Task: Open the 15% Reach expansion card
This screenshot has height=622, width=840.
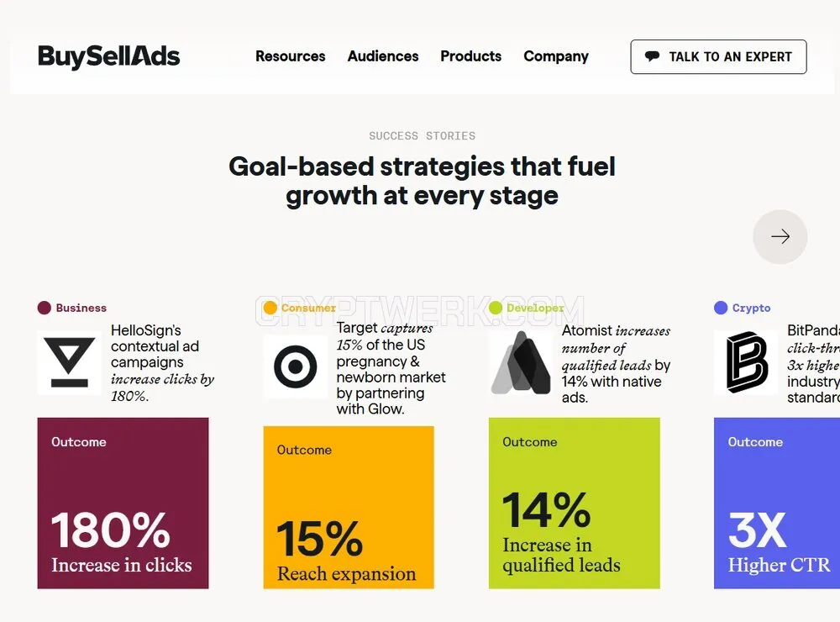Action: click(x=349, y=507)
